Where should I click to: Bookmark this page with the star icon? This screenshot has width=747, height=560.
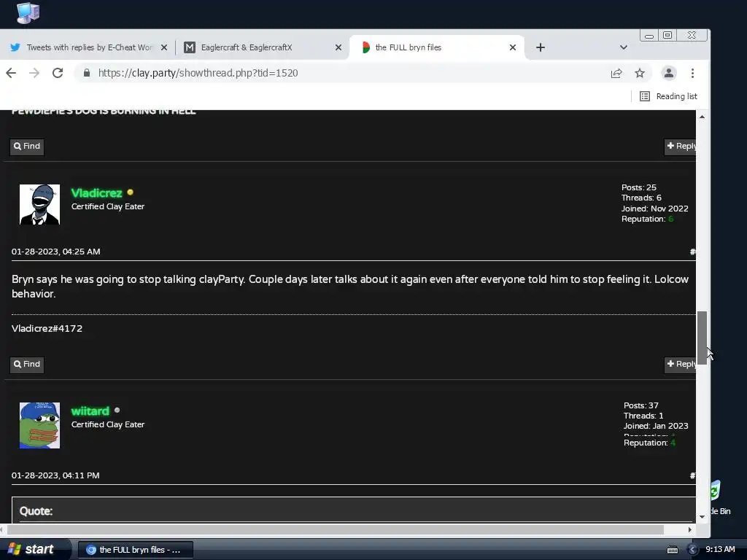pos(640,73)
